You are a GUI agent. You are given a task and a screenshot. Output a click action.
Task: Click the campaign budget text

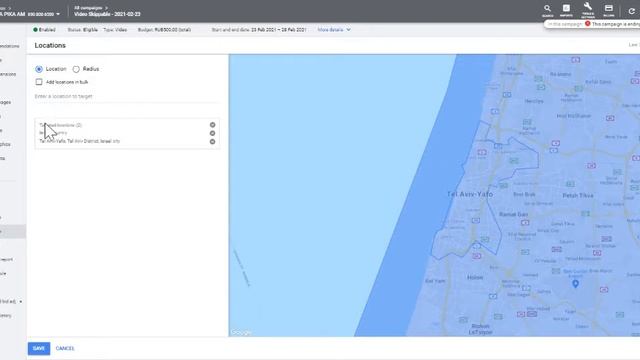pyautogui.click(x=164, y=30)
